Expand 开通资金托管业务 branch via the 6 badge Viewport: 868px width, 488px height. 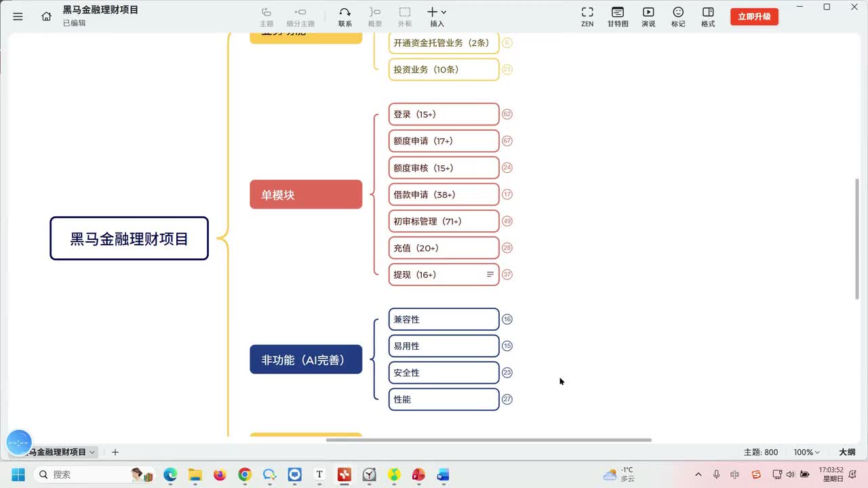click(x=507, y=43)
